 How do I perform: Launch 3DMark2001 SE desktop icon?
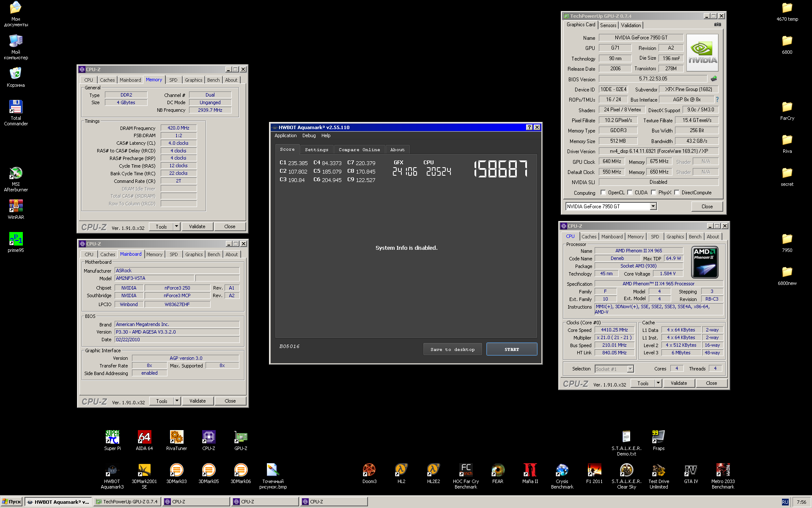click(145, 476)
